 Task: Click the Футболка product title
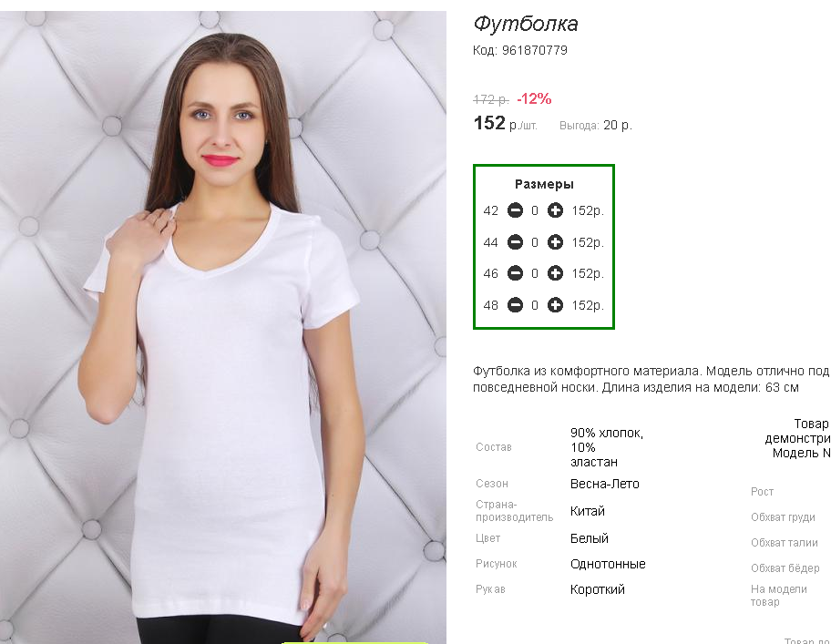click(525, 24)
